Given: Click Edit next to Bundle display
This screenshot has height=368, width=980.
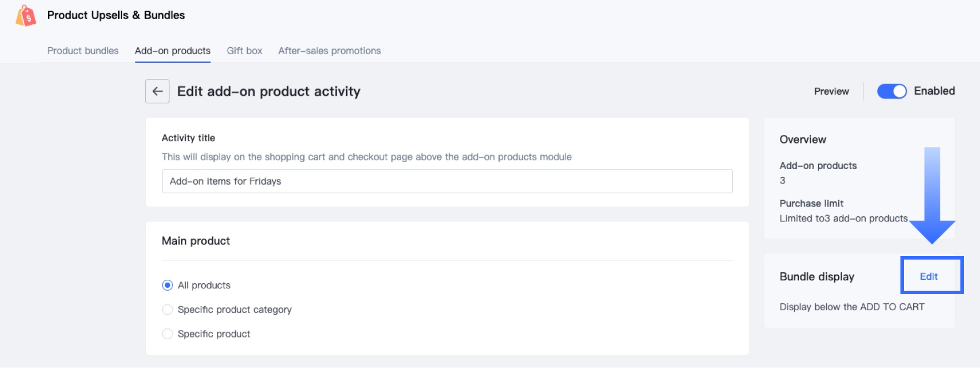Looking at the screenshot, I should 929,276.
